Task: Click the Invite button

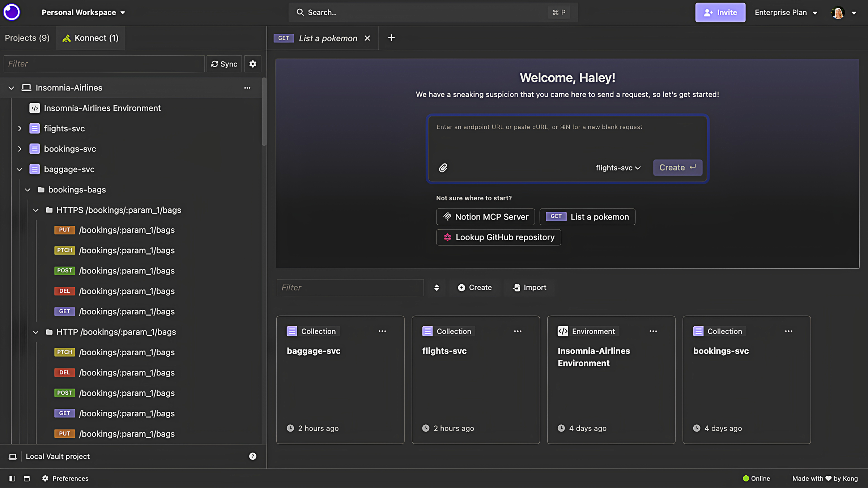Action: [720, 13]
